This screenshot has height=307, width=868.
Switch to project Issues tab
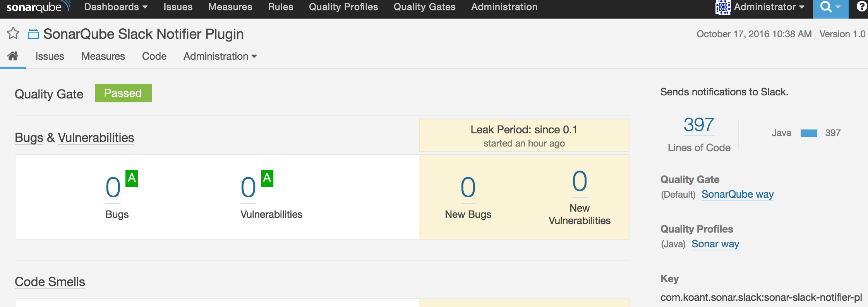(x=50, y=56)
